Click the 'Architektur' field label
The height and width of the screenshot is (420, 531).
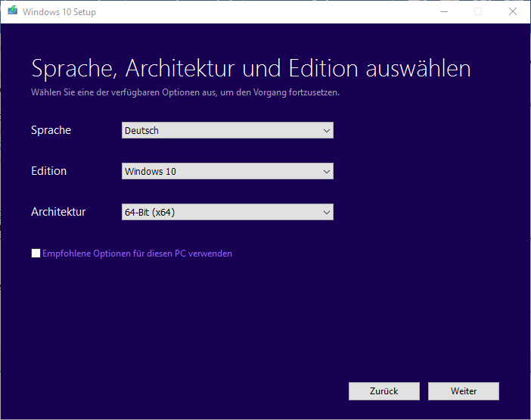58,212
